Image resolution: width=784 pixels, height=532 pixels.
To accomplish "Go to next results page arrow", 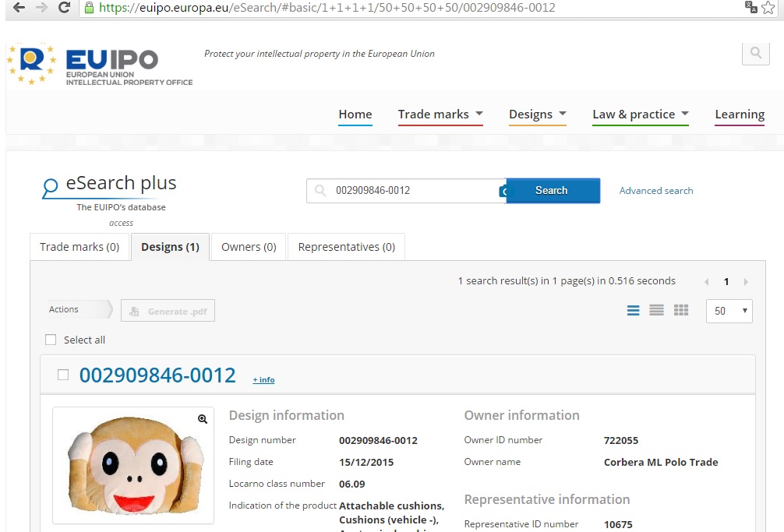I will 746,282.
